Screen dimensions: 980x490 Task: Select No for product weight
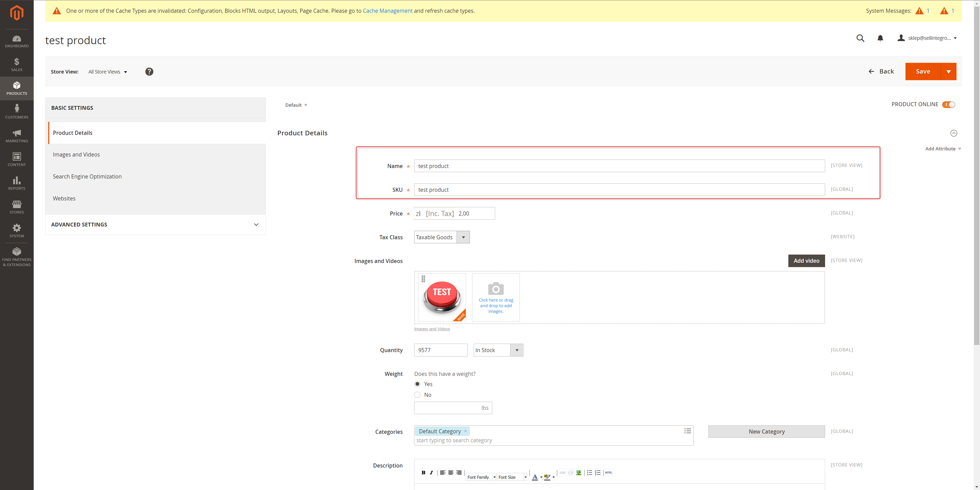point(417,395)
